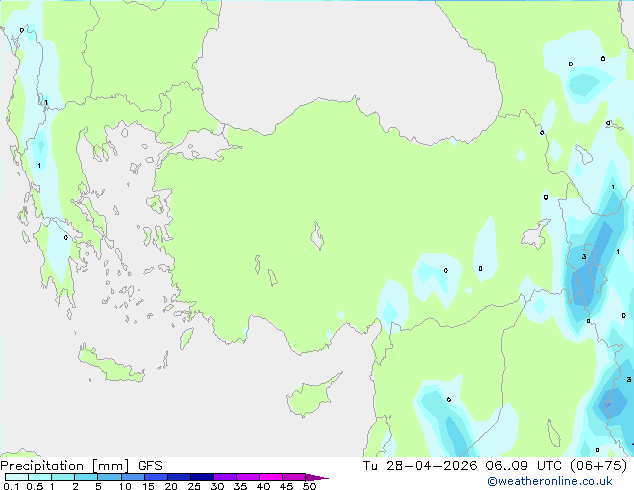
Task: Pick the legend swatch for 20–25 mm
Action: 178,477
